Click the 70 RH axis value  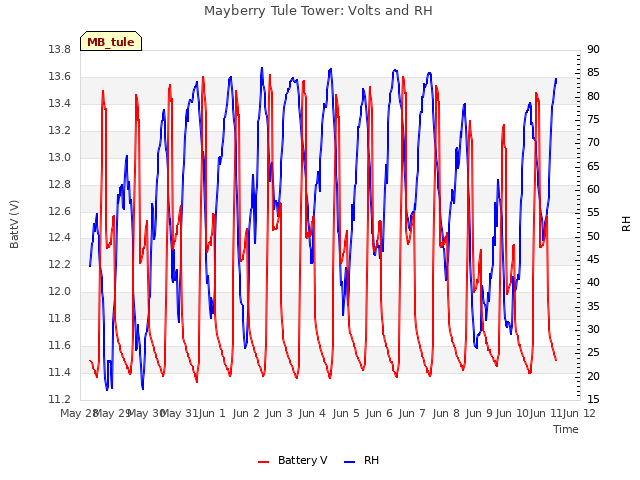click(x=593, y=143)
